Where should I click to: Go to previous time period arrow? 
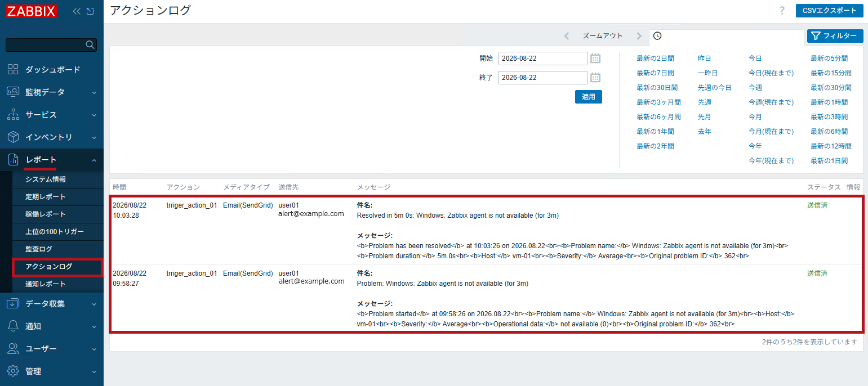[x=567, y=36]
